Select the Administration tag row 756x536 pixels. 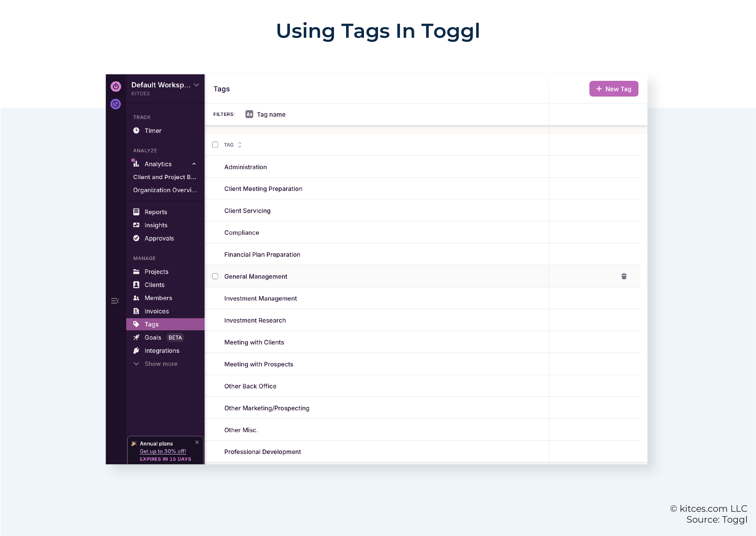[422, 167]
